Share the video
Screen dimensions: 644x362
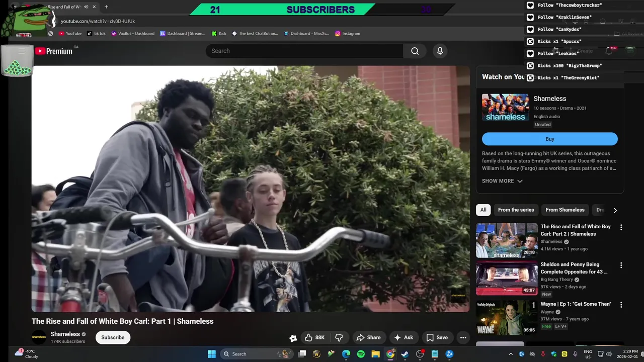coord(368,337)
